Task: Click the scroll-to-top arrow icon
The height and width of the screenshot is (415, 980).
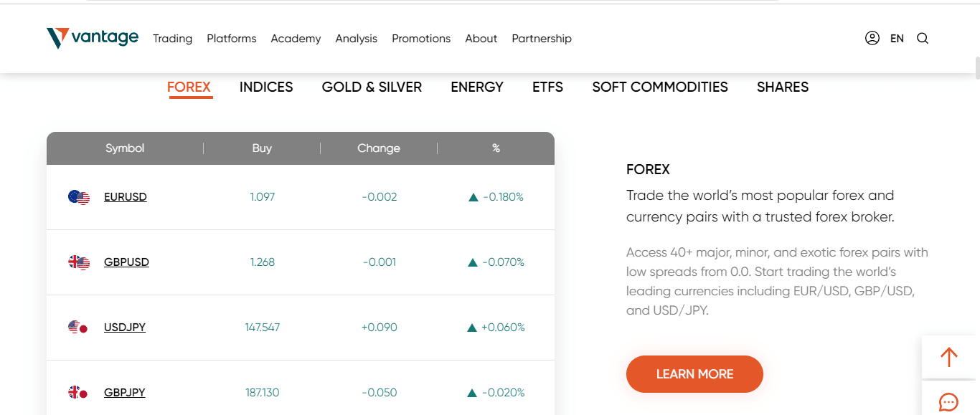Action: click(949, 357)
